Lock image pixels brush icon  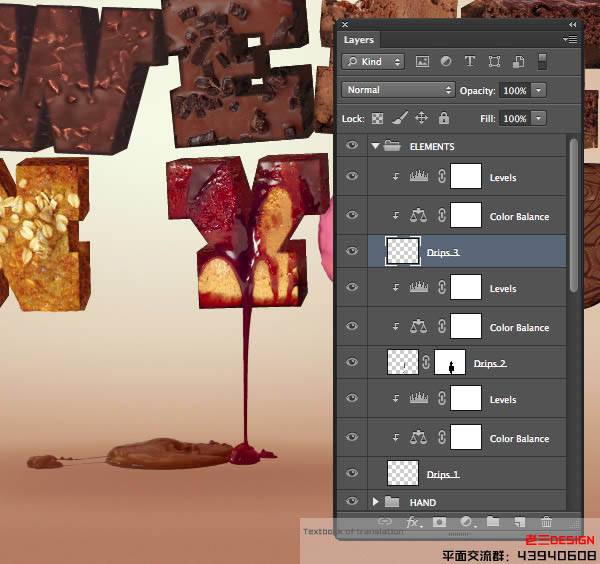(399, 118)
